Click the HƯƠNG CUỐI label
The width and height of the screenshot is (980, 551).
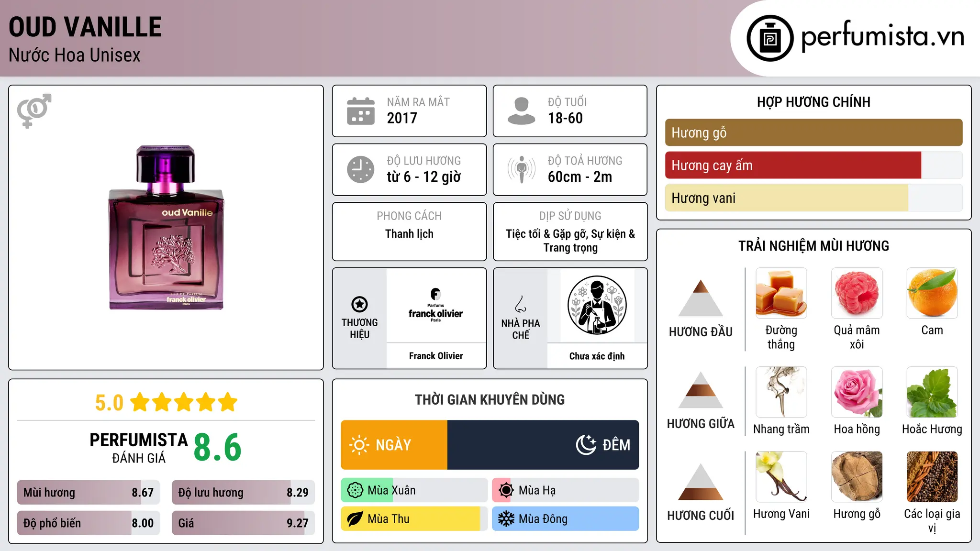coord(701,516)
